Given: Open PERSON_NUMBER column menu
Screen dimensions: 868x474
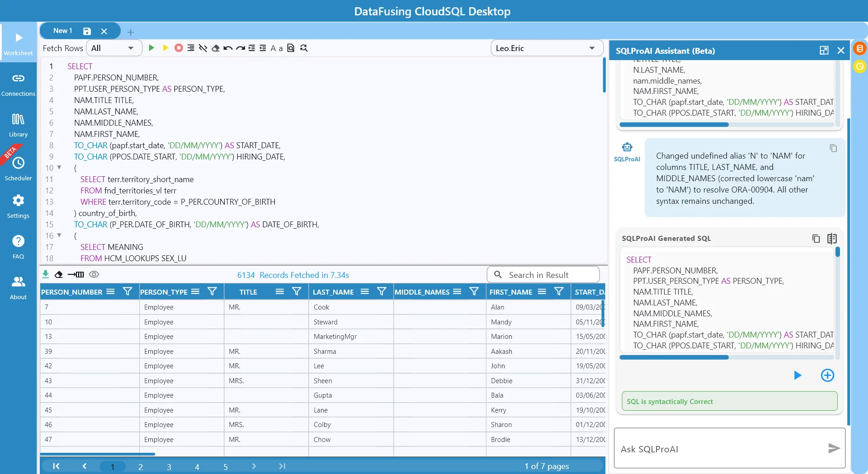Looking at the screenshot, I should pos(110,292).
